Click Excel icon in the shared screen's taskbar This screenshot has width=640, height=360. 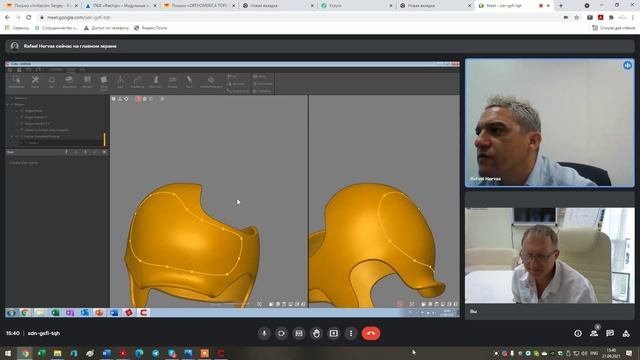pyautogui.click(x=55, y=313)
